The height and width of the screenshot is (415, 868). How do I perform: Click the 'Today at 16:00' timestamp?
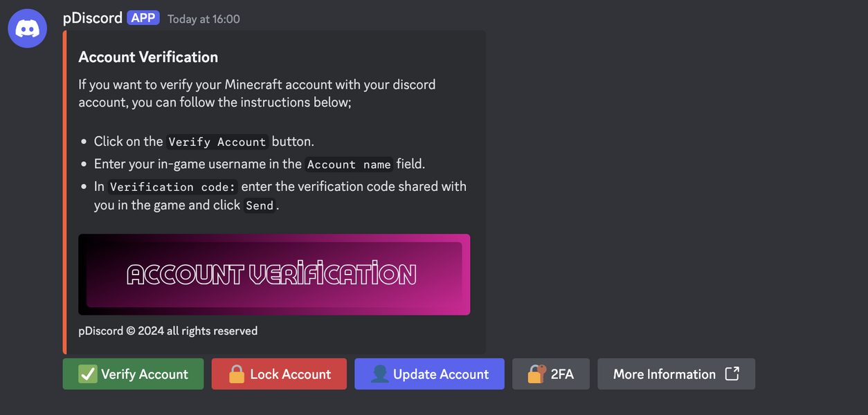pos(204,19)
